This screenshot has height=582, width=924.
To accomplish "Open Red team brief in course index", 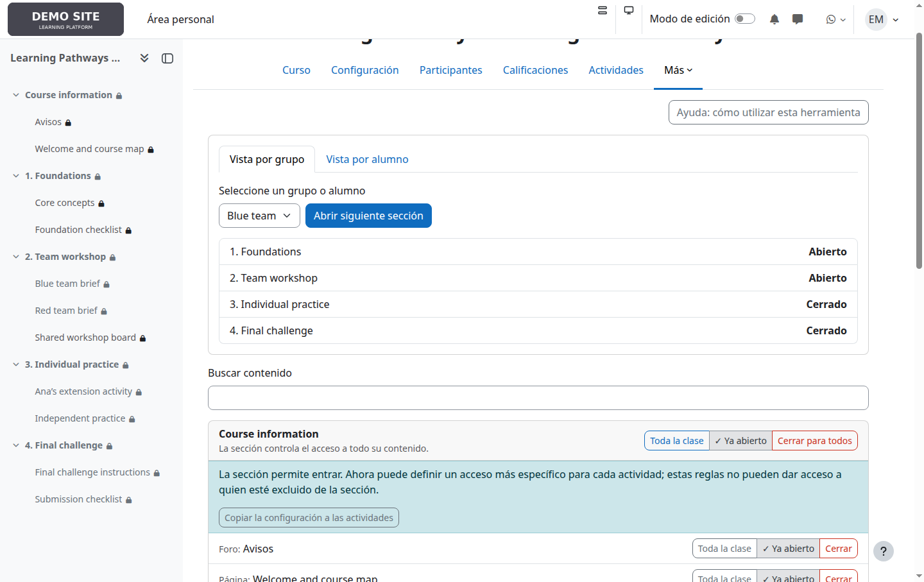I will coord(66,311).
